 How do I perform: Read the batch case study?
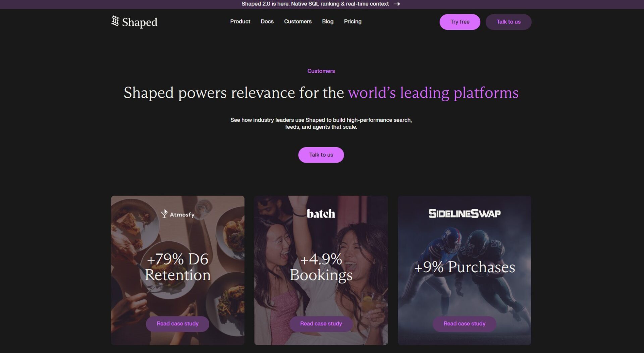[321, 324]
